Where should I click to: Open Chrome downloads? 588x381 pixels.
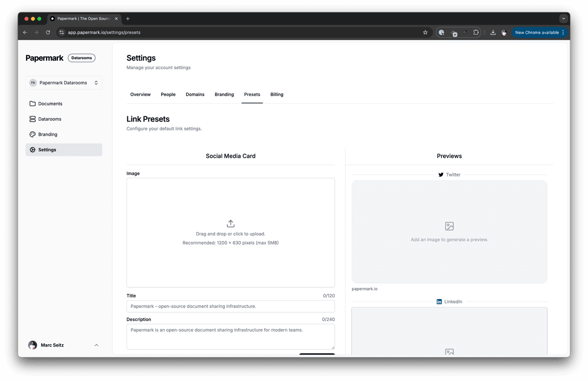[x=493, y=32]
